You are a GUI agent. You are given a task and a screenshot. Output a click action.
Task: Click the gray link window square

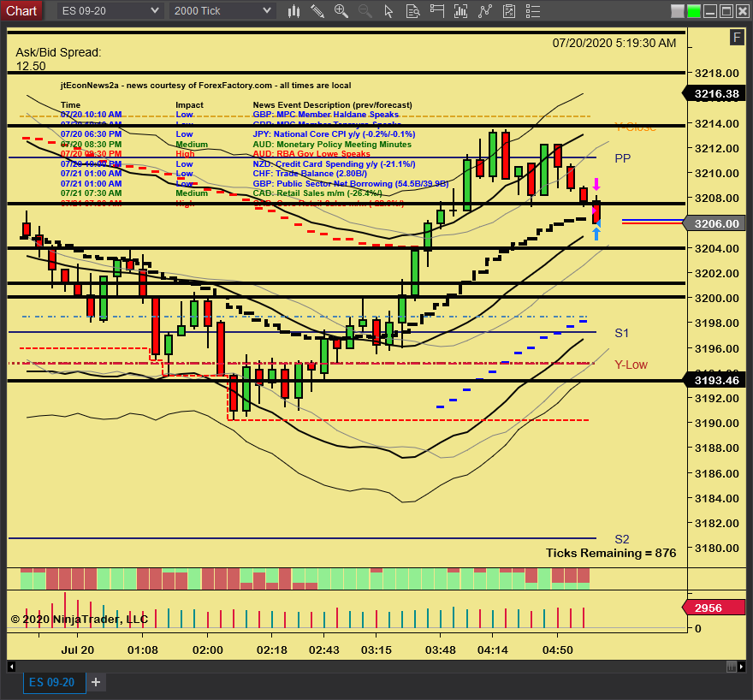[x=677, y=11]
